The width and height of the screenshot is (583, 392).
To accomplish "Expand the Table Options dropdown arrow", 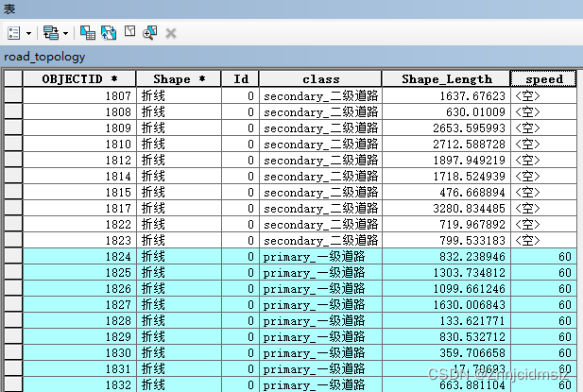I will click(28, 33).
